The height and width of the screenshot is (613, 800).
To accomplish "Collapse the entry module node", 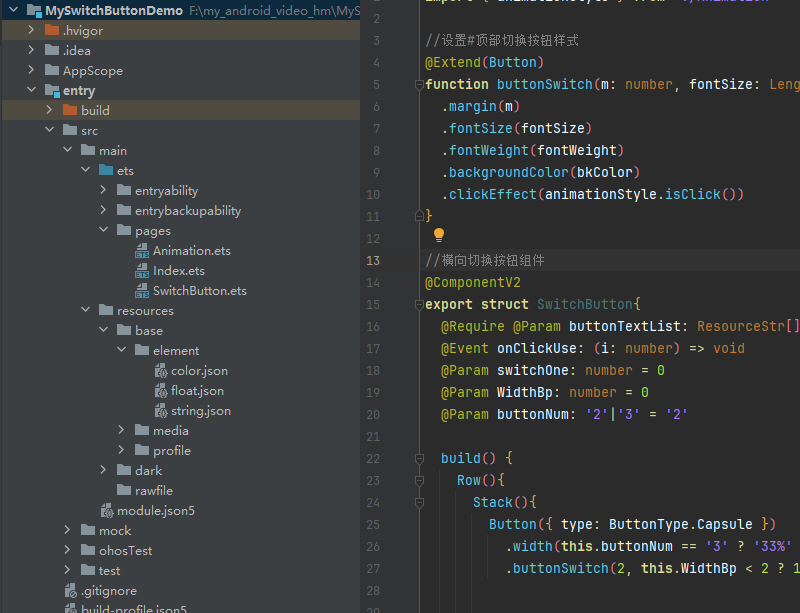I will pyautogui.click(x=32, y=89).
